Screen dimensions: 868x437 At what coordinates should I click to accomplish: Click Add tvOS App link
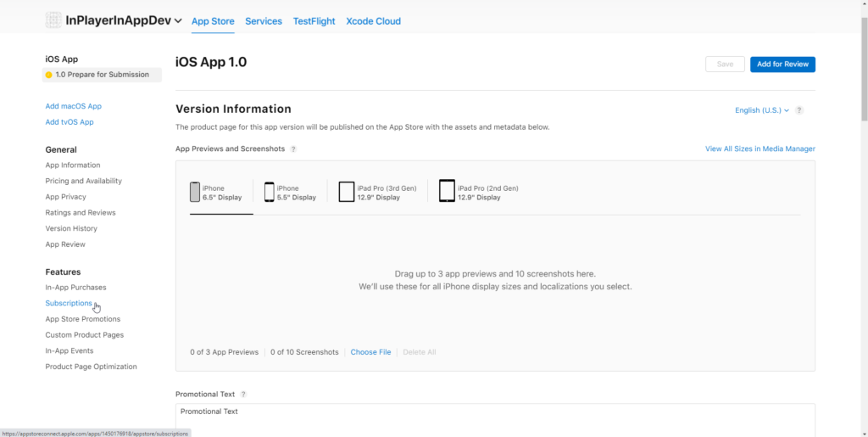click(x=70, y=122)
